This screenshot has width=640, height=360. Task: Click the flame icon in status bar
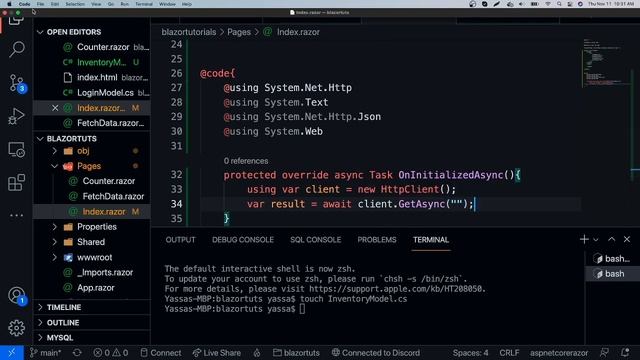coord(257,353)
